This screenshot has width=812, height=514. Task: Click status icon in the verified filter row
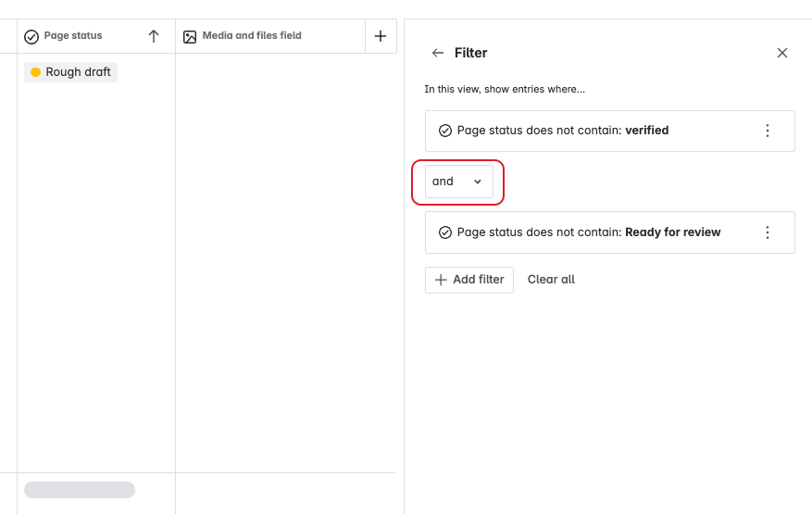point(445,131)
